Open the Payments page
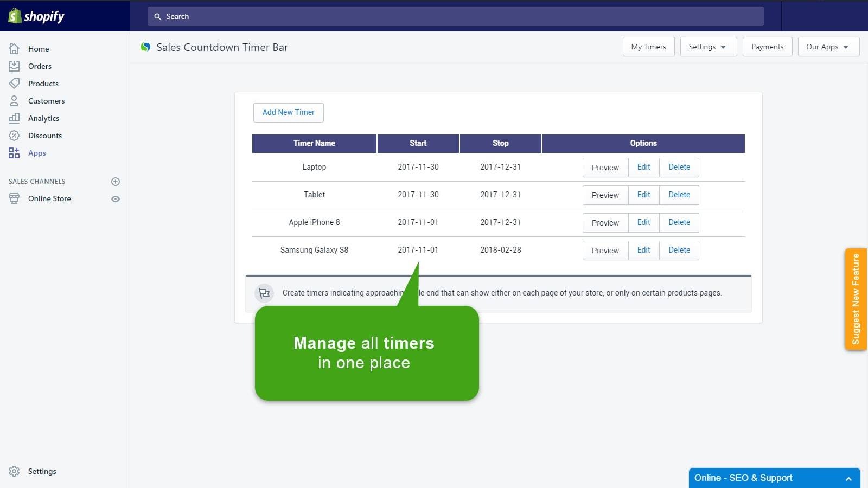Screen dimensions: 868x488 coord(767,47)
